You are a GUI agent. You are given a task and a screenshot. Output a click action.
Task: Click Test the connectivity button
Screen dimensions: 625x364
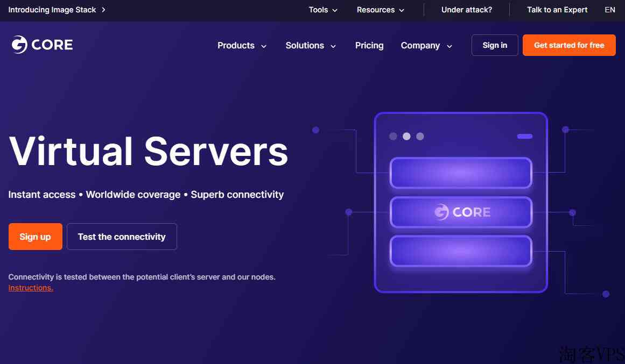coord(122,237)
